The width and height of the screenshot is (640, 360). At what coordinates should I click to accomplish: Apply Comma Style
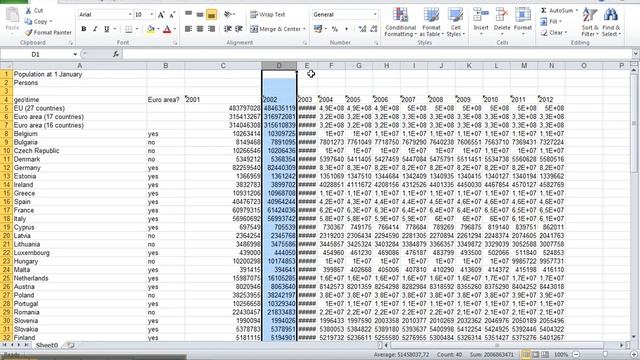347,29
